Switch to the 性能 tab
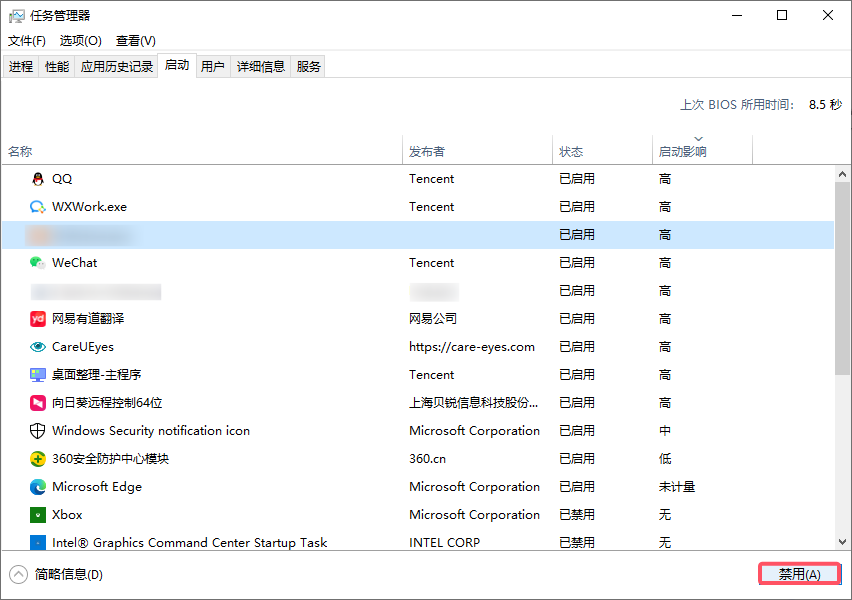Screen dimensions: 852x600 pos(56,65)
